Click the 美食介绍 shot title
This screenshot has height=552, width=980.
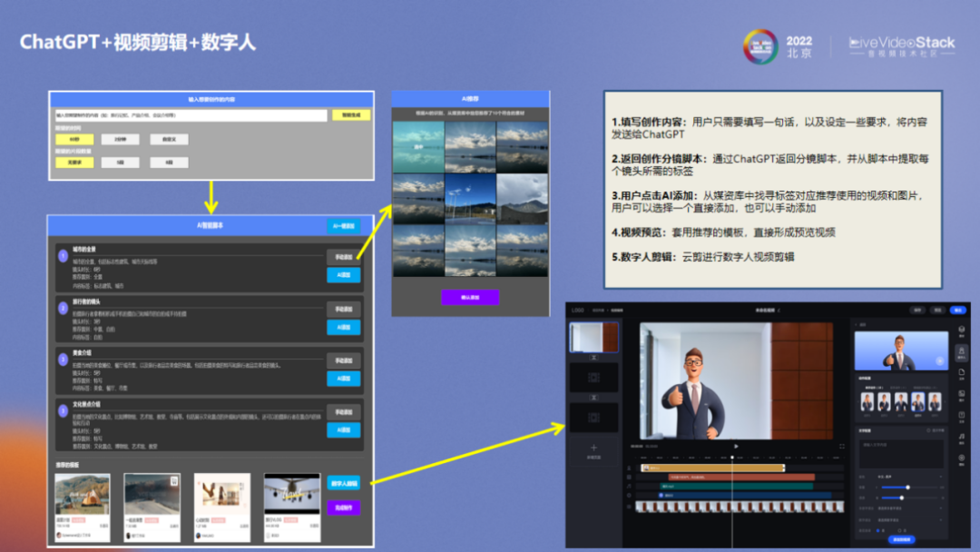(82, 352)
